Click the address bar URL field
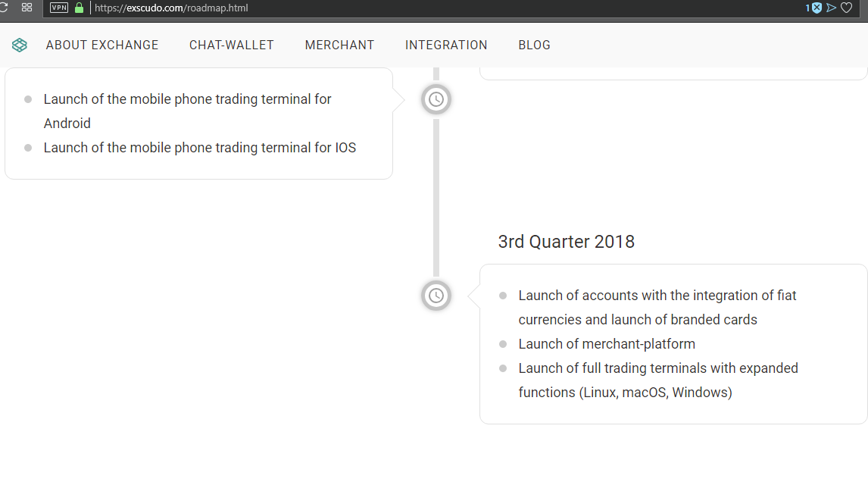 pyautogui.click(x=443, y=8)
